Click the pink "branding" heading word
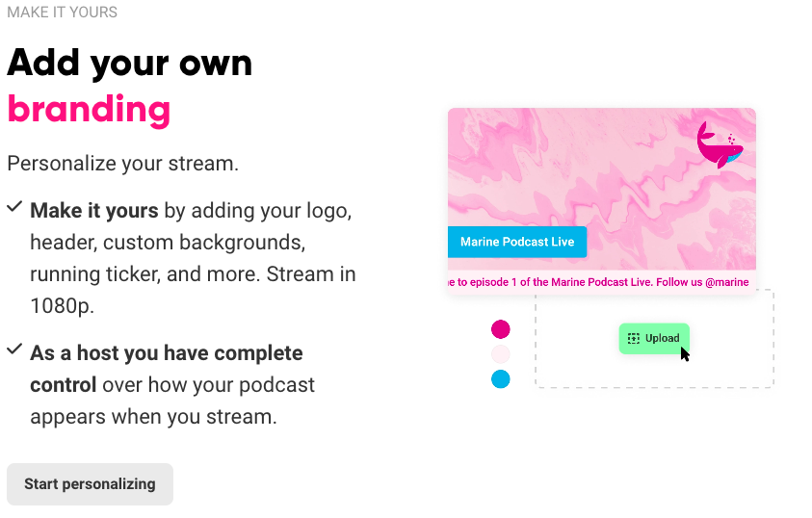The width and height of the screenshot is (812, 518). 89,108
